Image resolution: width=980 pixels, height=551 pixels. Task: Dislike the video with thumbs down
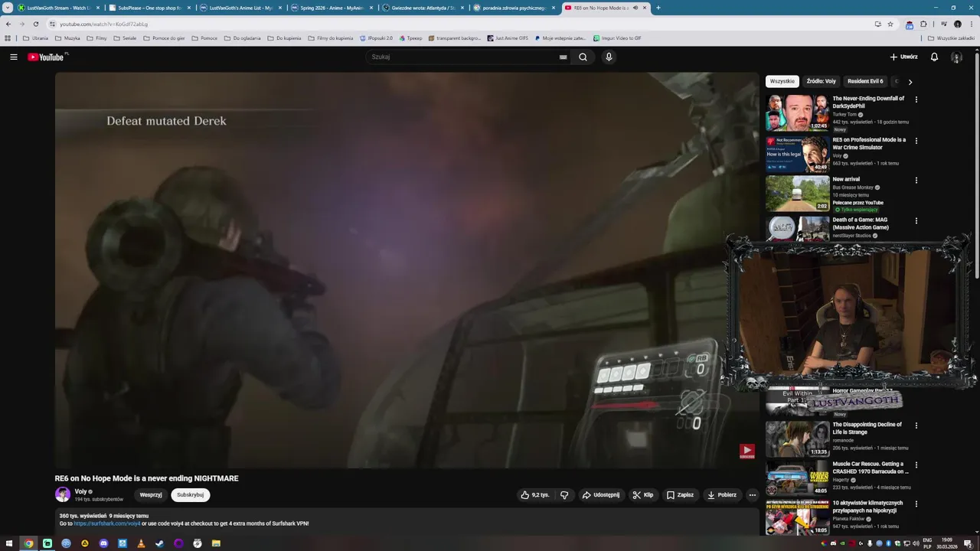(564, 495)
